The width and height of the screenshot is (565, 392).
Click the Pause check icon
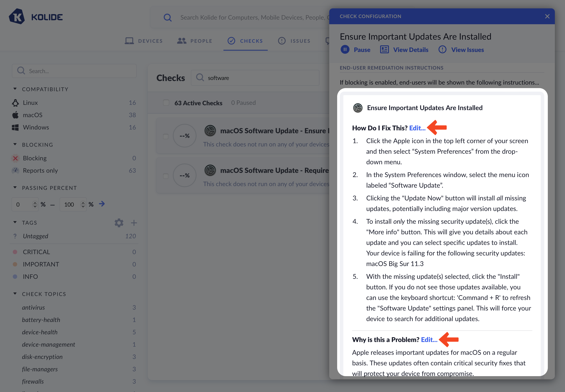point(345,50)
